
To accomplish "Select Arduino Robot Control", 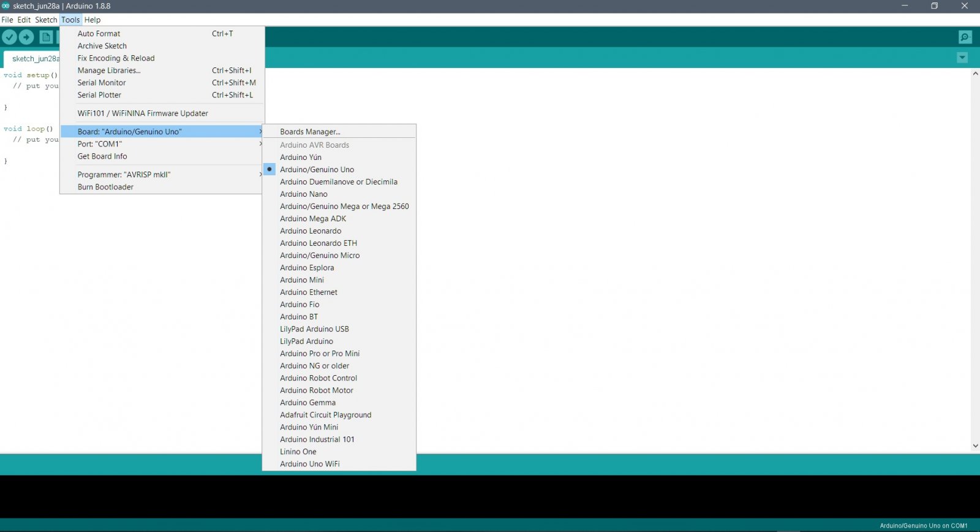I will click(x=339, y=378).
